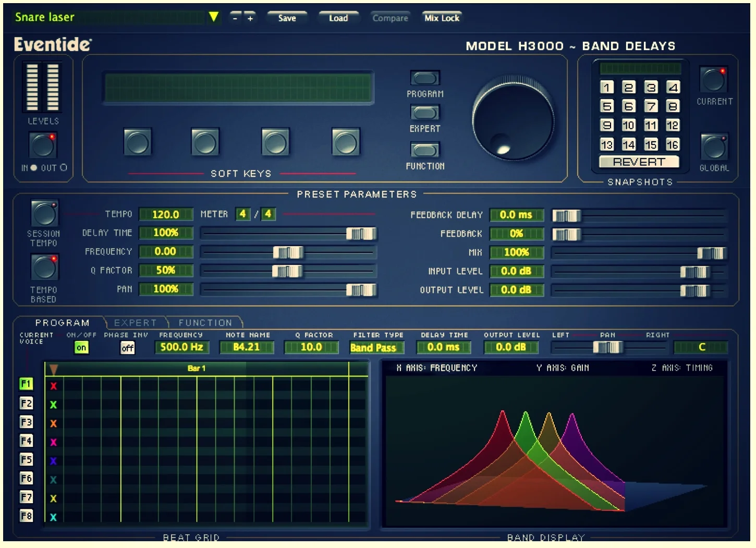This screenshot has width=756, height=548.
Task: Click the Load button
Action: point(338,18)
